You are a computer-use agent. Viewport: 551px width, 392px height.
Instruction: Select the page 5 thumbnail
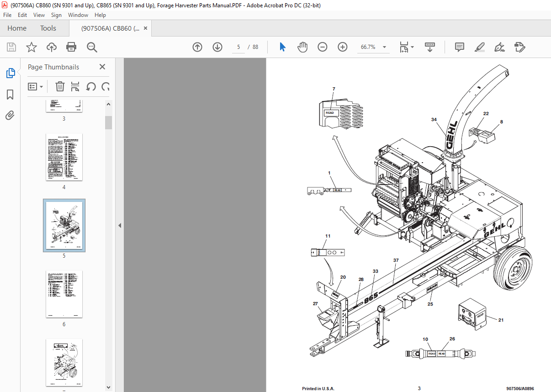click(64, 225)
